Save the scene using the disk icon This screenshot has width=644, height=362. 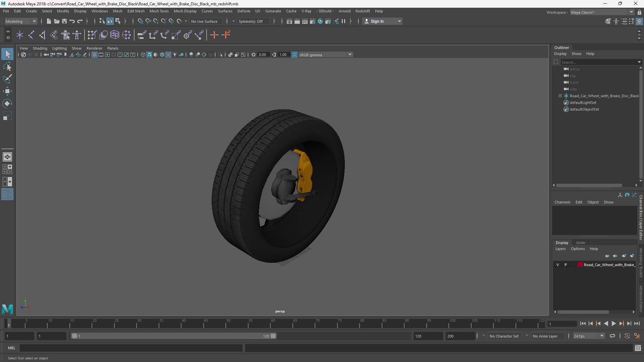64,21
